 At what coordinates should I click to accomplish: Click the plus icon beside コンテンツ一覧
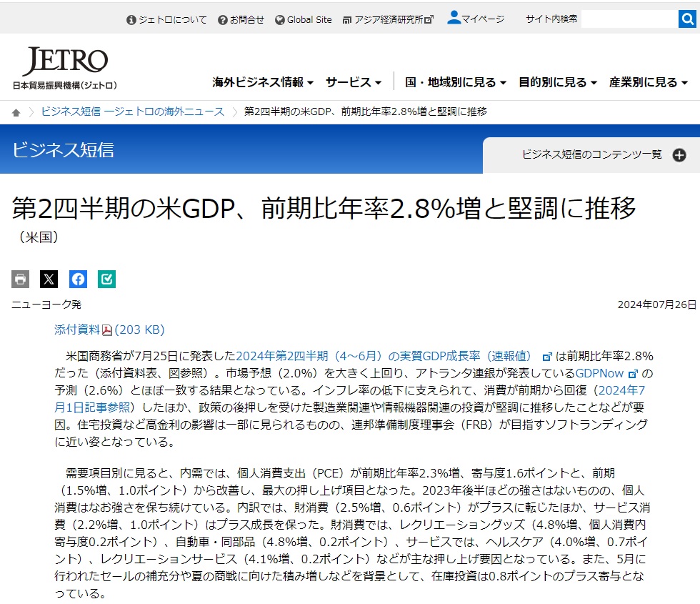[x=679, y=155]
